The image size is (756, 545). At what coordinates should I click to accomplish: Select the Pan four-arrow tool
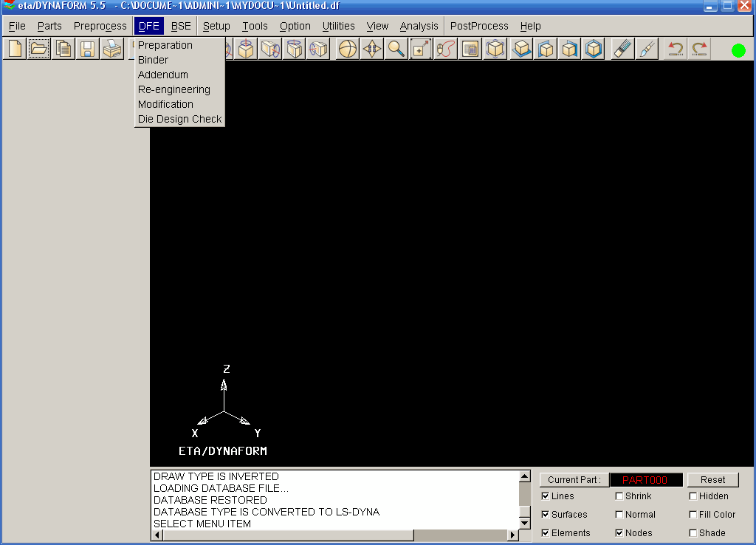[372, 49]
